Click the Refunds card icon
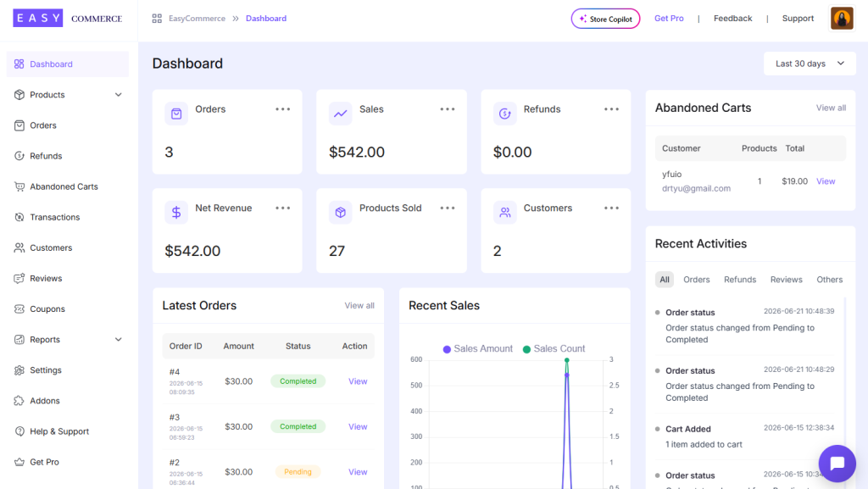 505,114
